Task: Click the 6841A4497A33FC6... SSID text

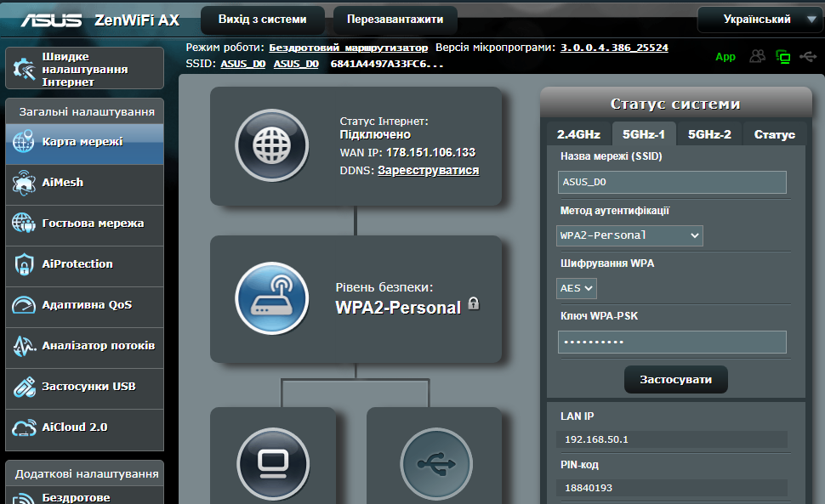Action: point(387,64)
